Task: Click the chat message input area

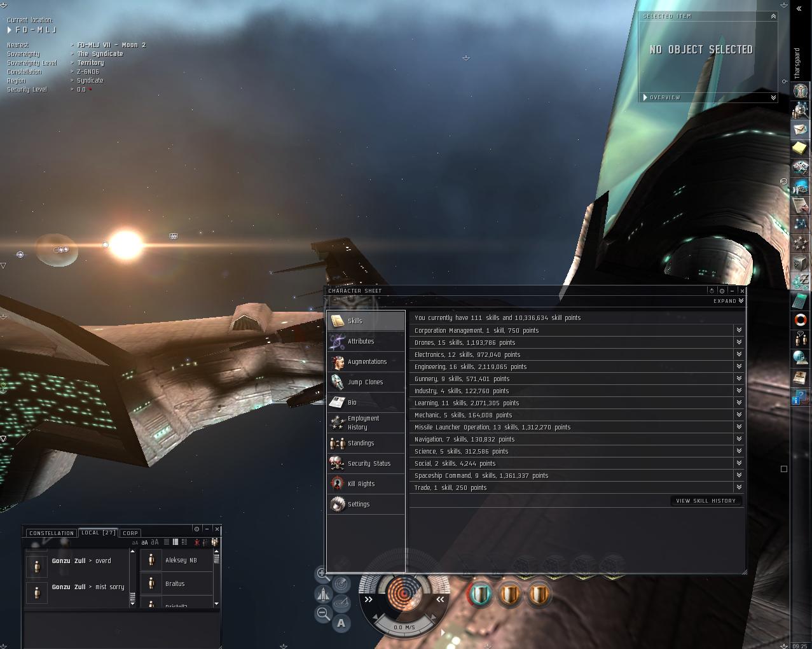Action: [x=121, y=628]
